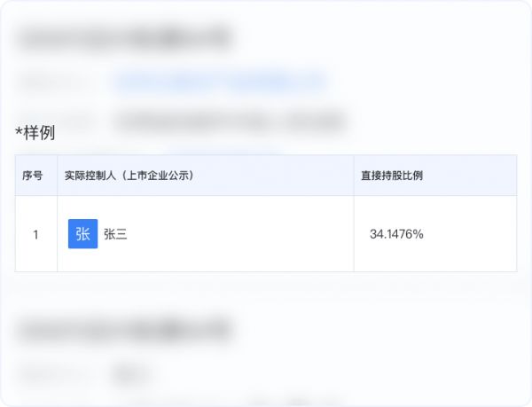
Task: Click empty header area right of 直接持股比例
Action: pyautogui.click(x=470, y=176)
